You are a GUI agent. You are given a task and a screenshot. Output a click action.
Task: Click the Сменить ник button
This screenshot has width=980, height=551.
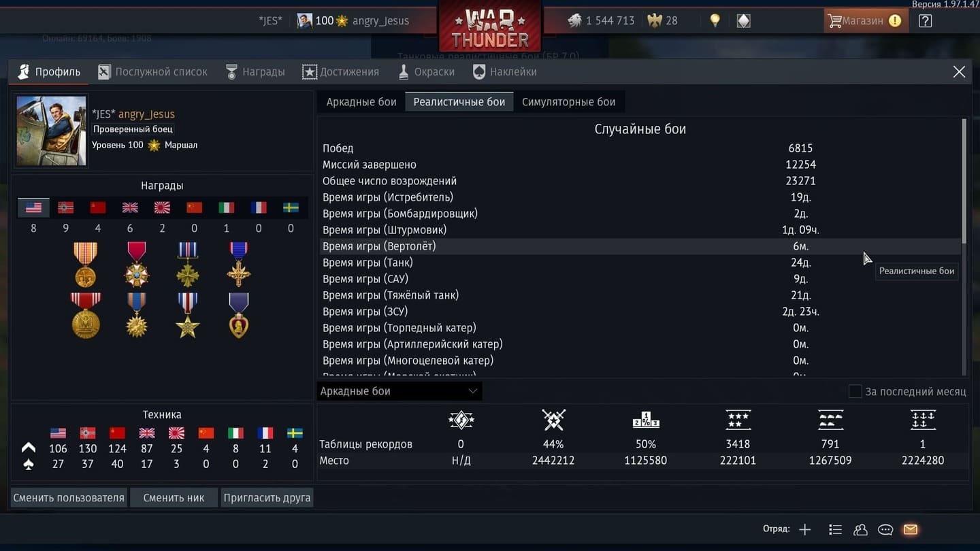[174, 497]
